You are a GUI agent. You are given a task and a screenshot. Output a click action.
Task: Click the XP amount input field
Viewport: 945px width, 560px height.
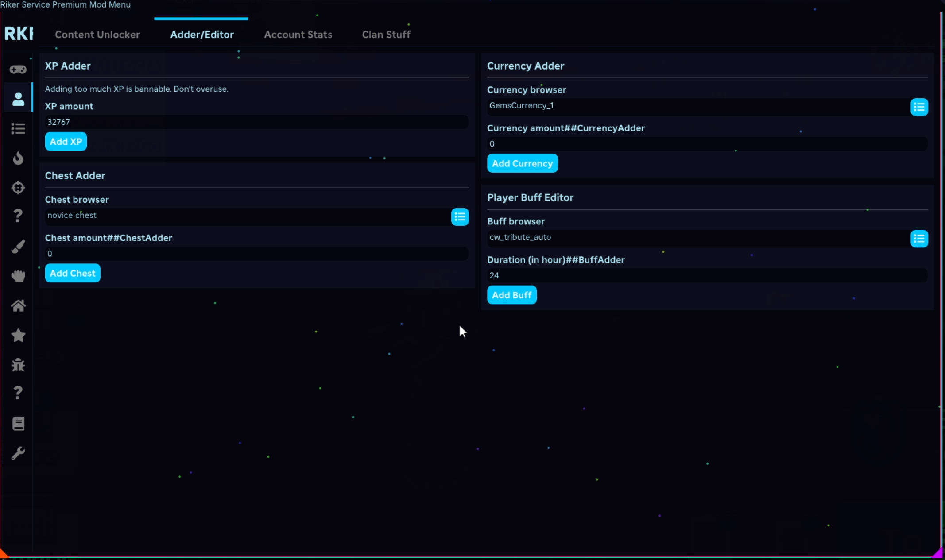coord(256,122)
